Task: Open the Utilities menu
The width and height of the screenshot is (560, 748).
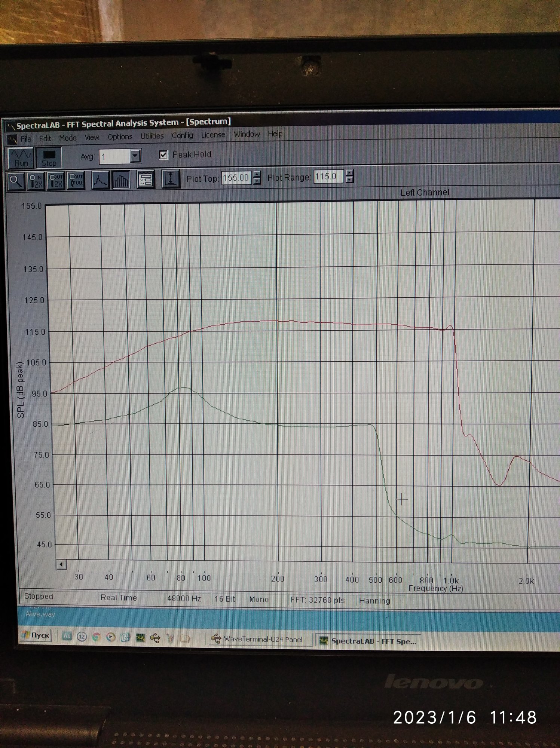Action: tap(152, 136)
